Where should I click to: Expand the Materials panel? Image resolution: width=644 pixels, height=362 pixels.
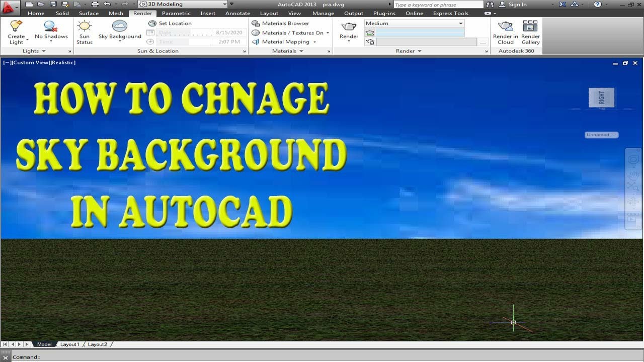tap(287, 51)
